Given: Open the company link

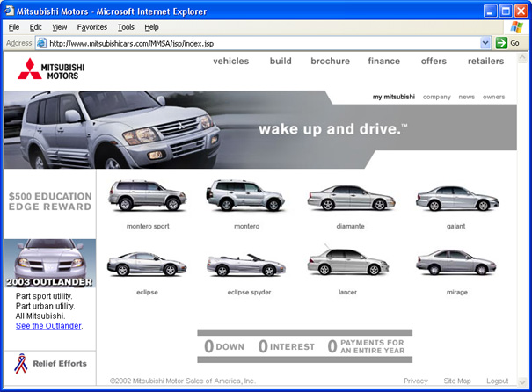Looking at the screenshot, I should [x=437, y=97].
